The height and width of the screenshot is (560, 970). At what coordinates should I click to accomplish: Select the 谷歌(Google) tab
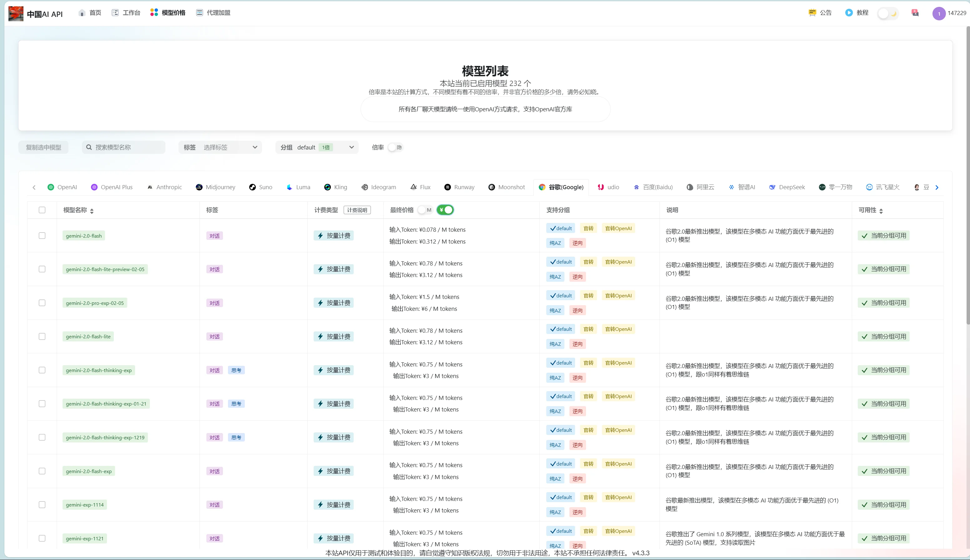pyautogui.click(x=561, y=187)
